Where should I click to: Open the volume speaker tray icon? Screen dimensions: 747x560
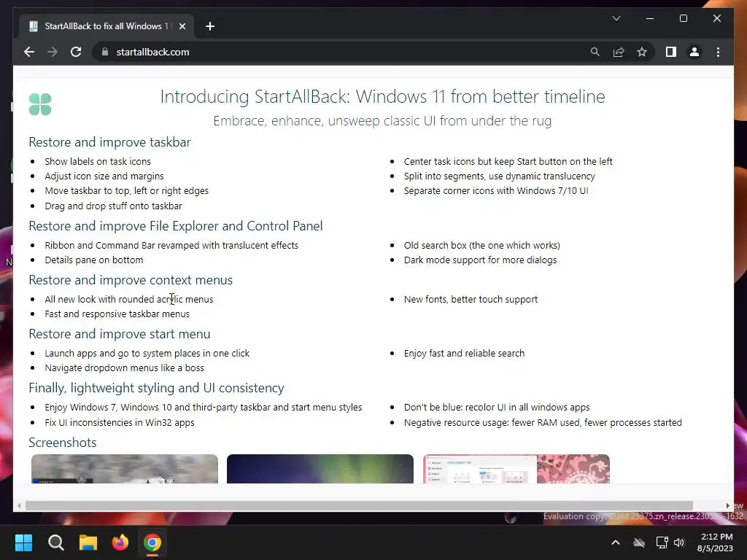tap(679, 542)
